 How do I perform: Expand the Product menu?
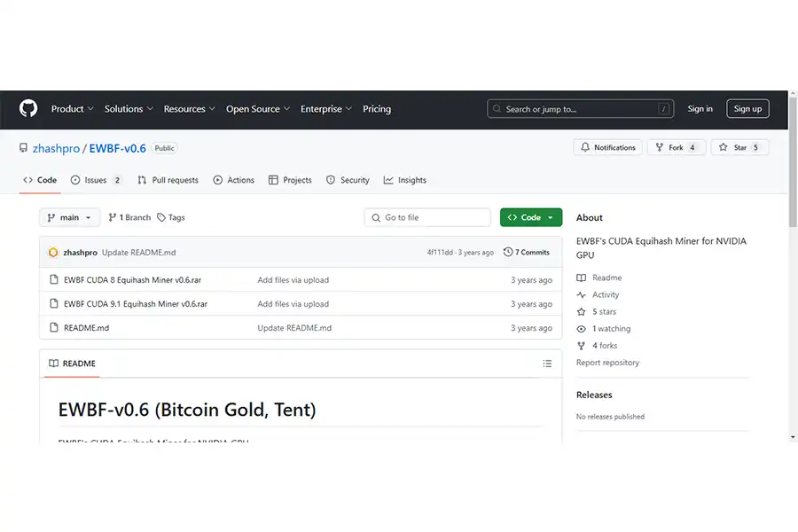(x=73, y=109)
